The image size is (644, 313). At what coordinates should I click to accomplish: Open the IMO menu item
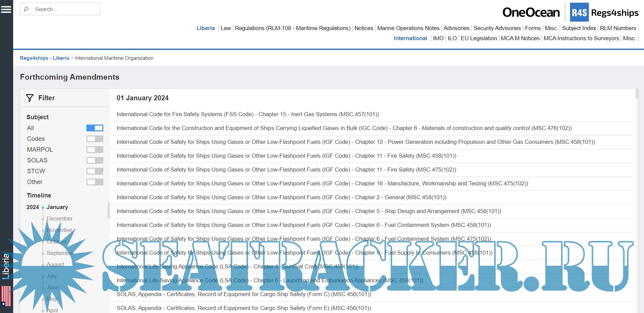pos(438,38)
